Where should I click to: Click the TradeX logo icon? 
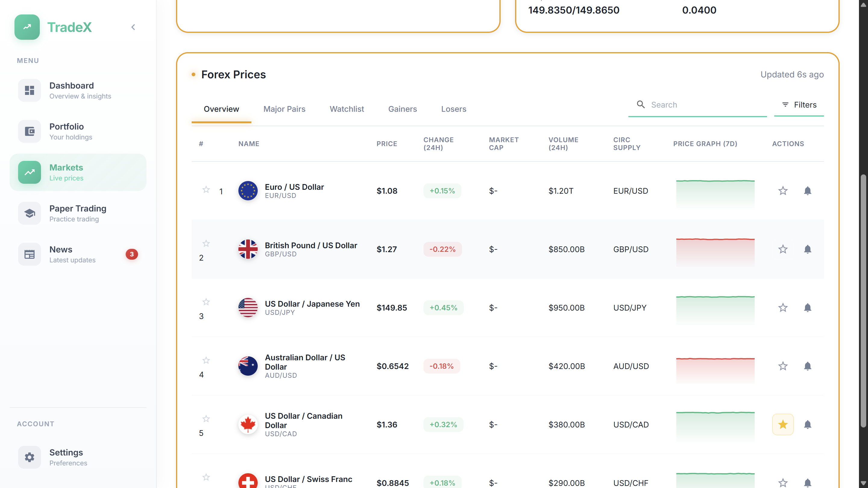[x=27, y=27]
